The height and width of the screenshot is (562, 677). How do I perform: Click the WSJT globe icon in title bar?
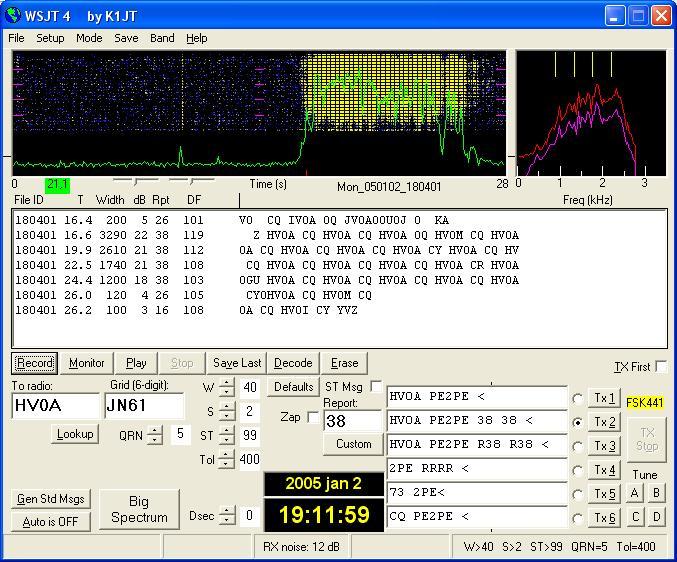click(13, 16)
